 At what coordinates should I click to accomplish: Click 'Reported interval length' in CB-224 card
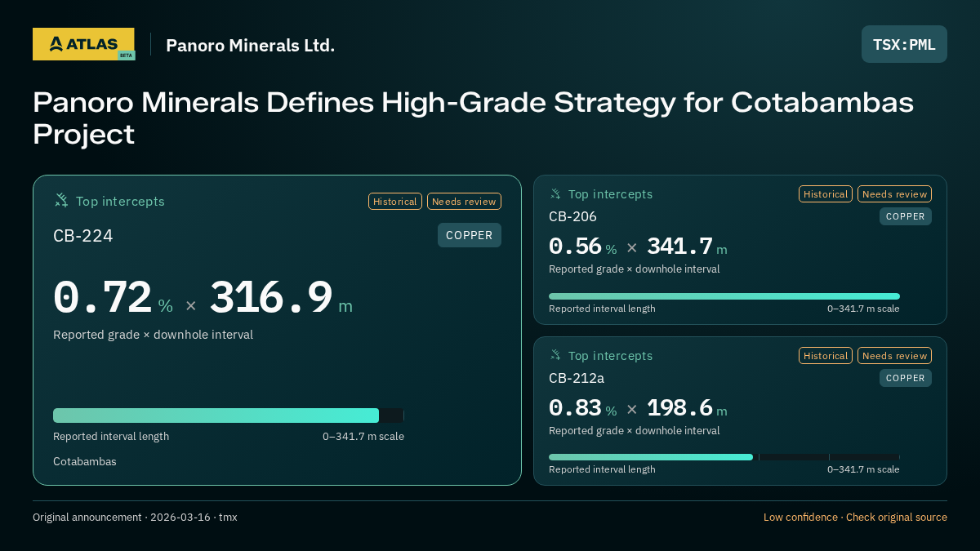[x=111, y=437]
